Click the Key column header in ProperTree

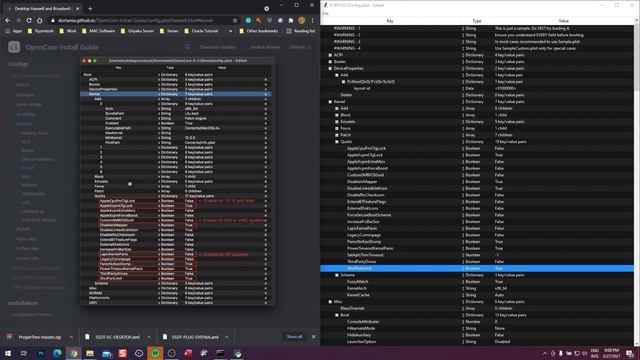(390, 21)
